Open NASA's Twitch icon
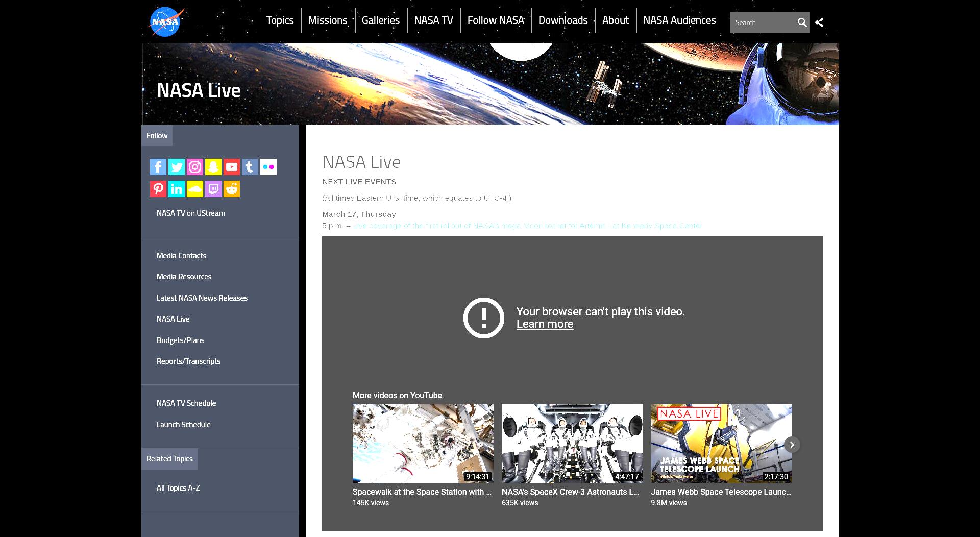980x537 pixels. (213, 189)
